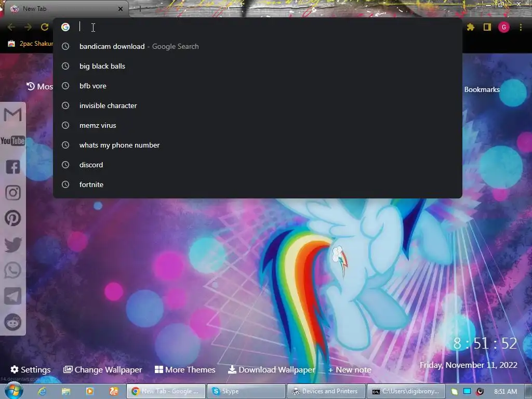Reload the page in Chrome

point(45,27)
